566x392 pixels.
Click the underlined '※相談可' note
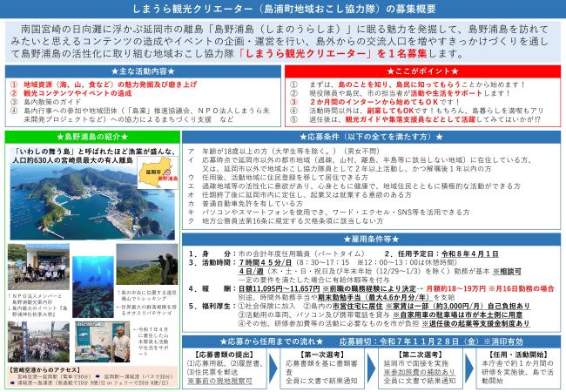[507, 271]
